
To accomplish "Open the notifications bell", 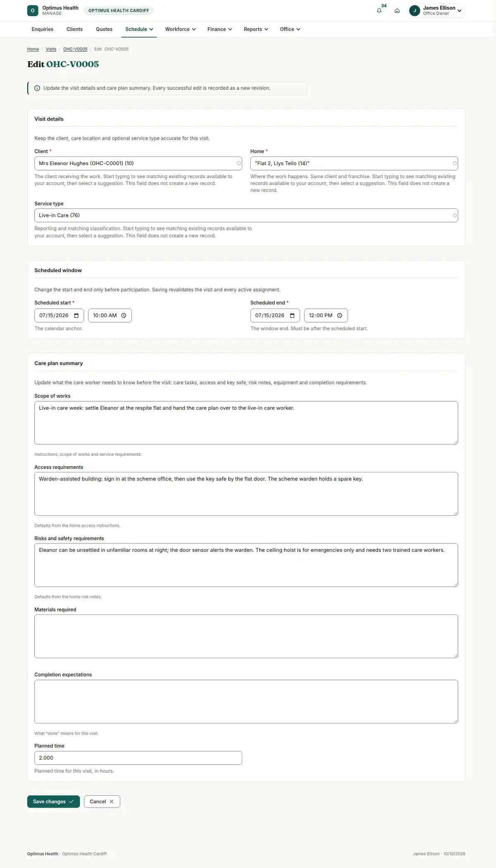I will pyautogui.click(x=379, y=11).
